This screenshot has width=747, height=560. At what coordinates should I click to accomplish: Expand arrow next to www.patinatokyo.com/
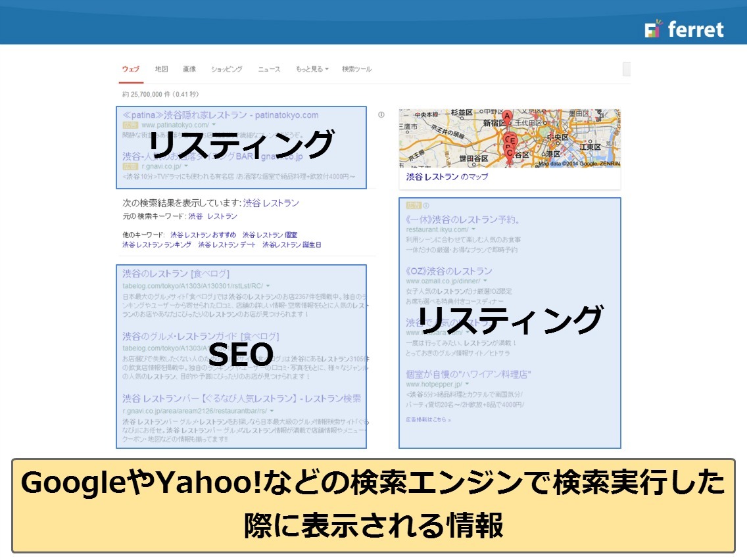[214, 125]
